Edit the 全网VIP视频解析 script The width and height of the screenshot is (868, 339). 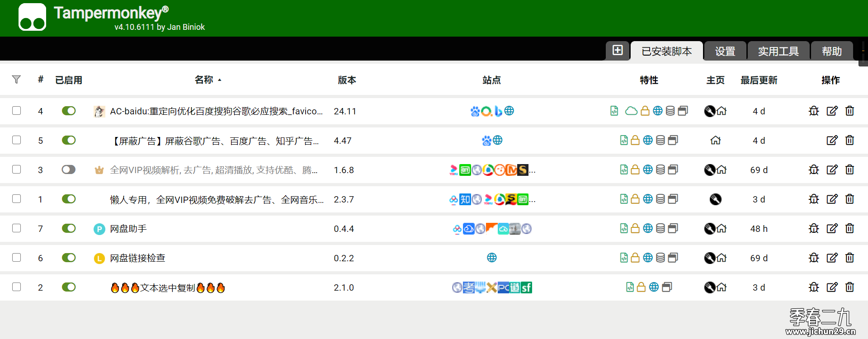tap(832, 169)
